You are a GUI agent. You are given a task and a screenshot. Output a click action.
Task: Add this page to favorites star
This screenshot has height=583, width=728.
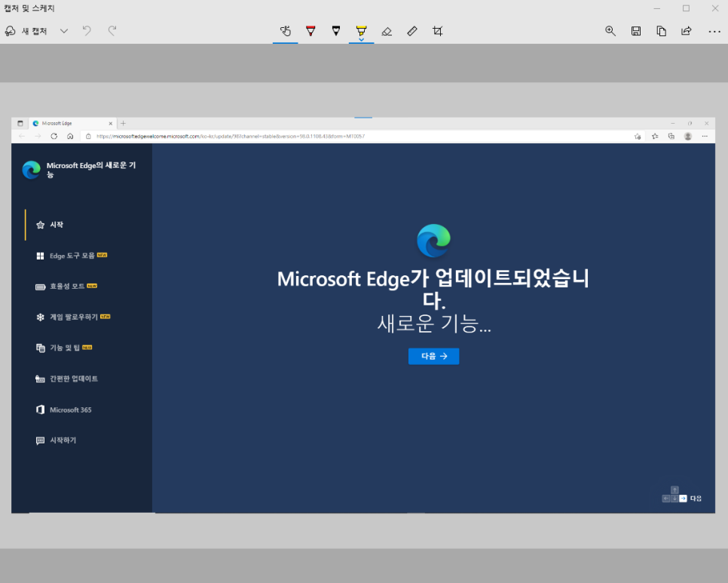tap(638, 136)
